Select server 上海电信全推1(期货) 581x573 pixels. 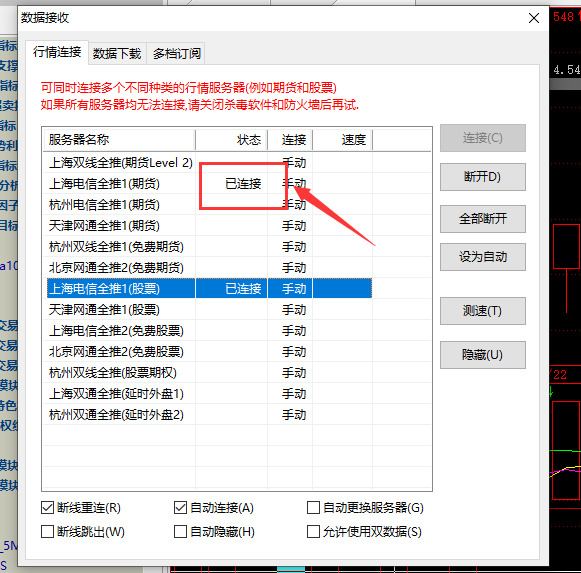pos(104,184)
